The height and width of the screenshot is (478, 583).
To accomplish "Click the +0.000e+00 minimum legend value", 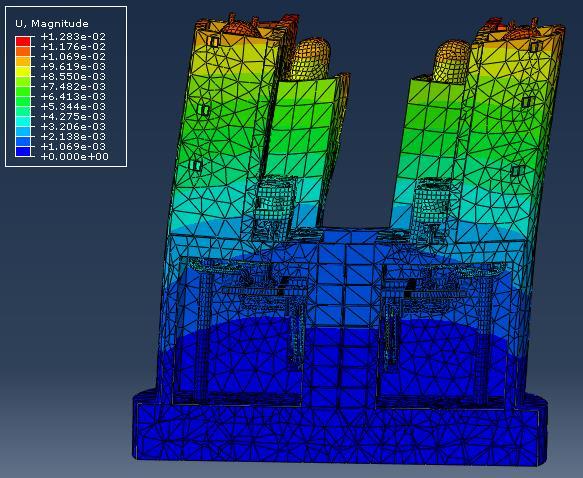I will [x=75, y=156].
